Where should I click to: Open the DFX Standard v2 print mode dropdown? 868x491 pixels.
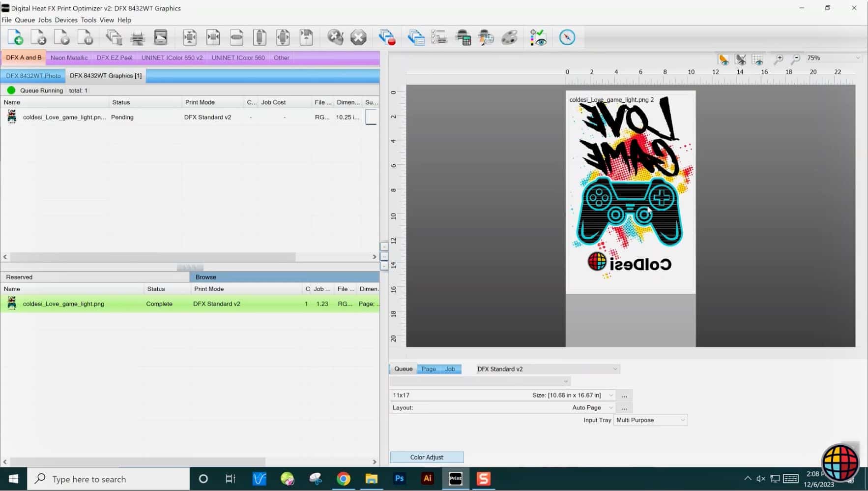[x=548, y=369]
